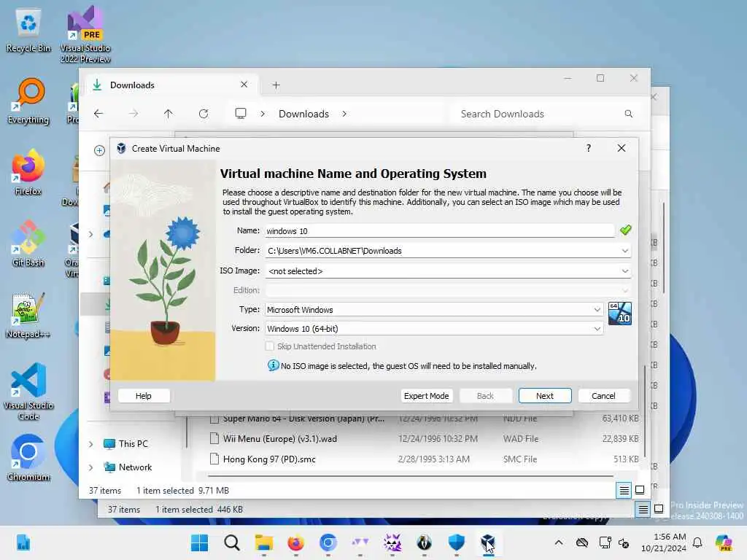Viewport: 747px width, 560px height.
Task: Click the info icon next to the ISO message
Action: pyautogui.click(x=273, y=365)
